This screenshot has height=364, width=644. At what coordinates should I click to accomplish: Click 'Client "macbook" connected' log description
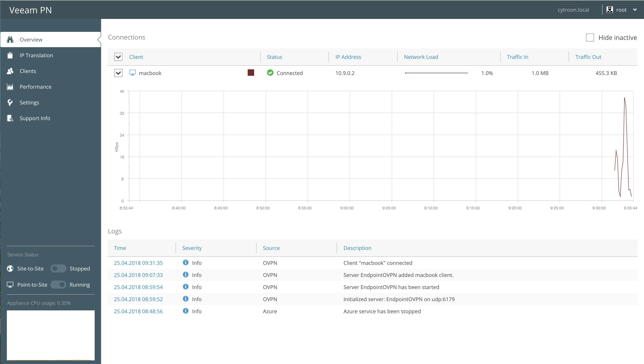click(378, 263)
